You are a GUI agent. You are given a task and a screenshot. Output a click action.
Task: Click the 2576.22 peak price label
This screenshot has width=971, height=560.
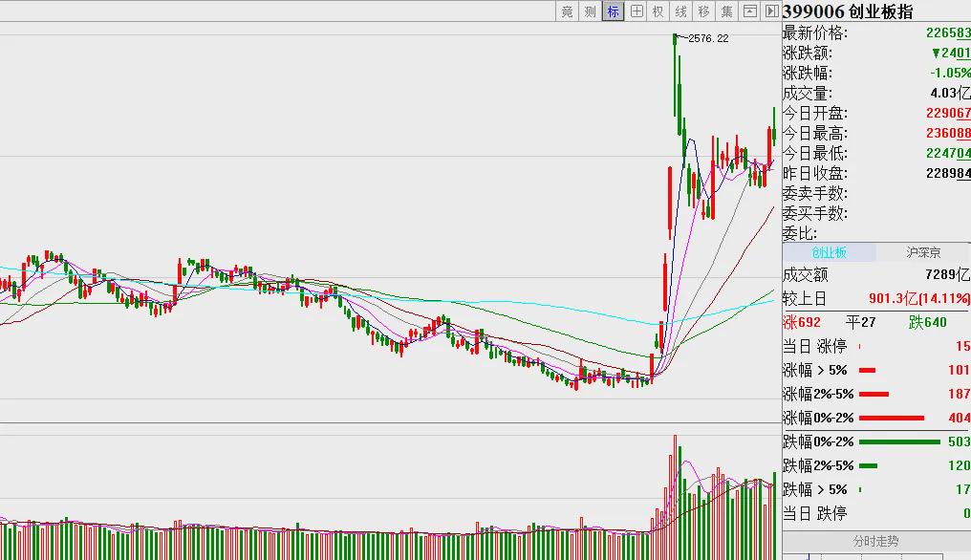(708, 38)
